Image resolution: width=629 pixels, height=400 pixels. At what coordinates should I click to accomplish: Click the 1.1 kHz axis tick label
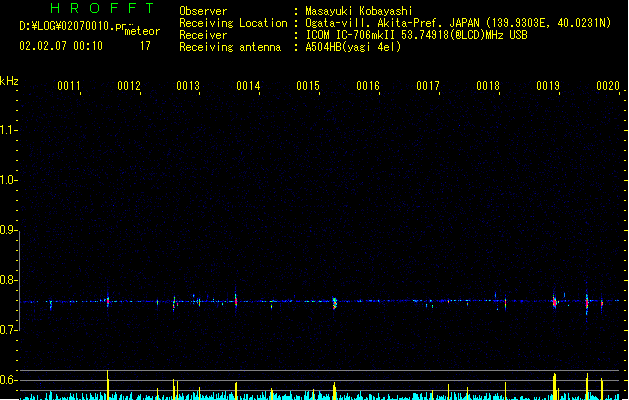(7, 130)
